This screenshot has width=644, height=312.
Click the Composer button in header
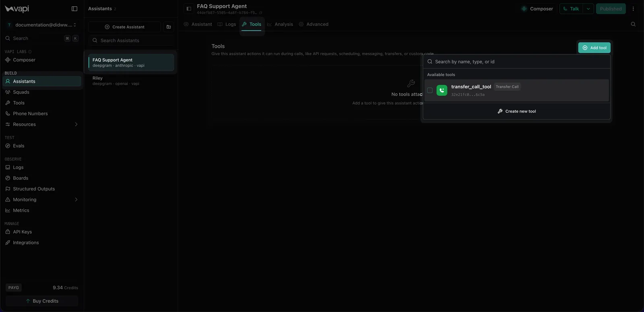point(537,9)
